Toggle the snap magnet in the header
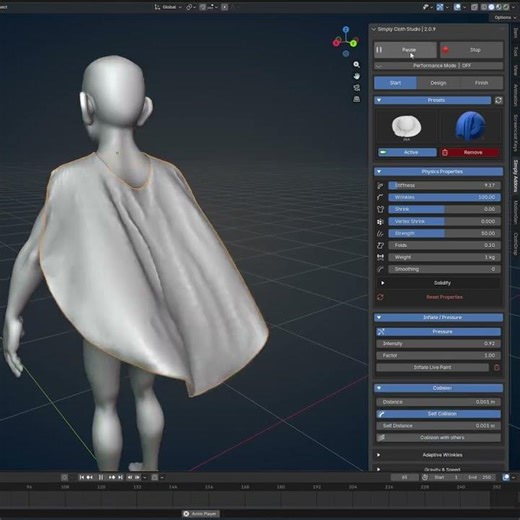The height and width of the screenshot is (520, 520). tap(203, 7)
